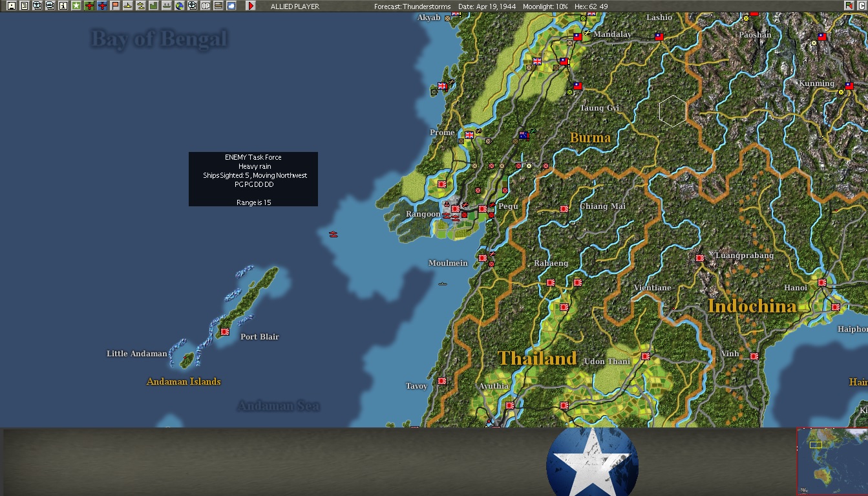Click the orange flag toolbar icon
Screen dimensions: 868x496
coord(114,6)
